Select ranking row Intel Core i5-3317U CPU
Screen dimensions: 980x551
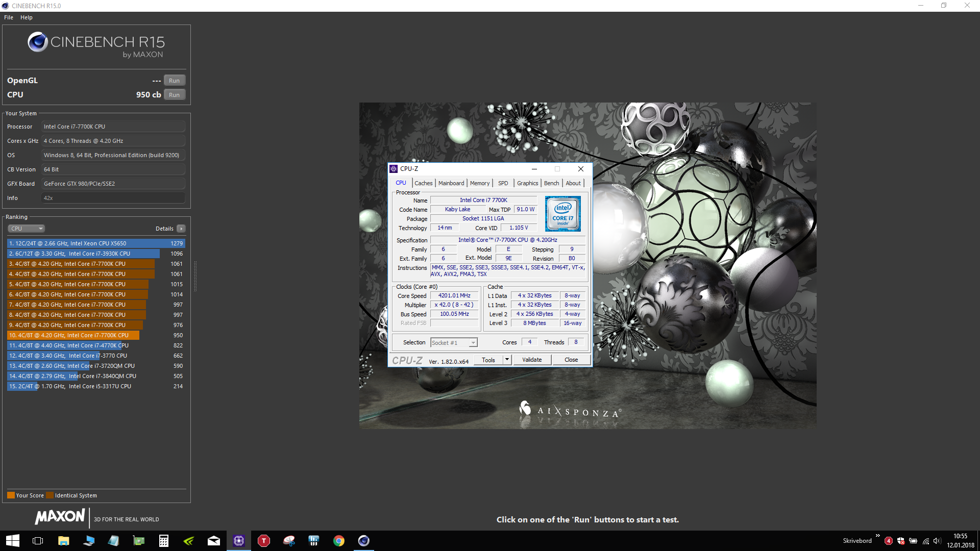click(96, 386)
